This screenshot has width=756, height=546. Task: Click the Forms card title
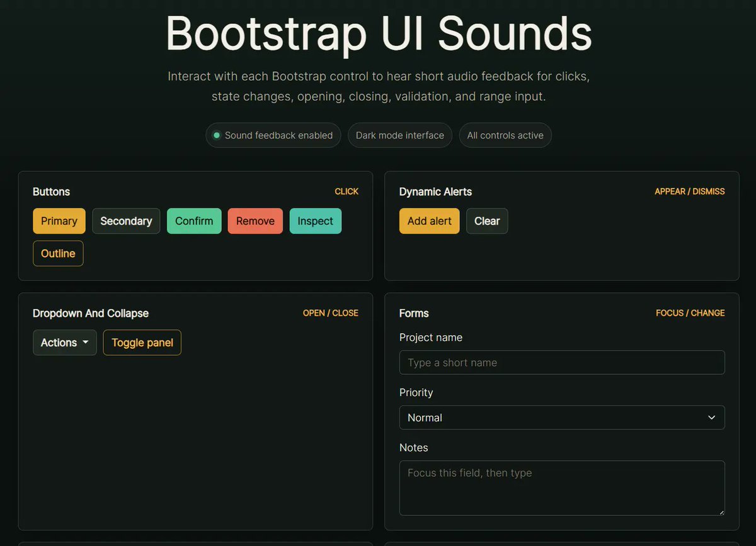(414, 313)
